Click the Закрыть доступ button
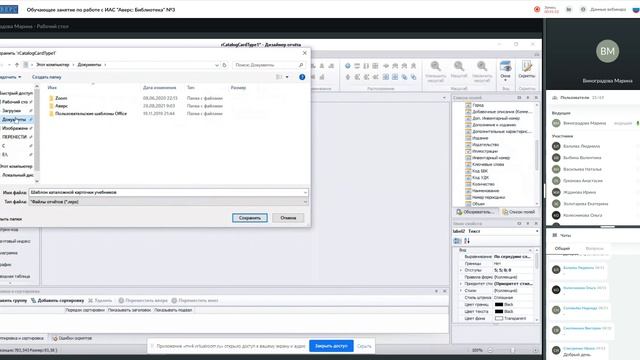The width and height of the screenshot is (640, 360). (x=331, y=346)
